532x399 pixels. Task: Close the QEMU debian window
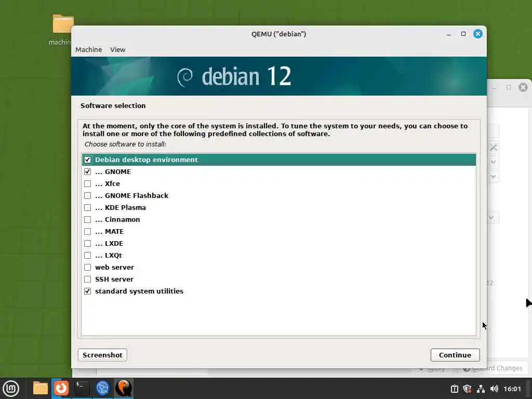pyautogui.click(x=478, y=34)
